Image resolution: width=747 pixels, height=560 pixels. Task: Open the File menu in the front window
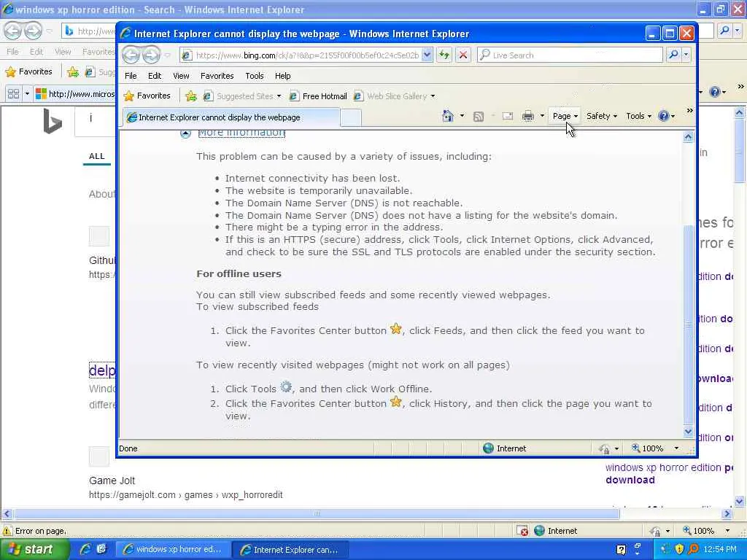pyautogui.click(x=131, y=76)
